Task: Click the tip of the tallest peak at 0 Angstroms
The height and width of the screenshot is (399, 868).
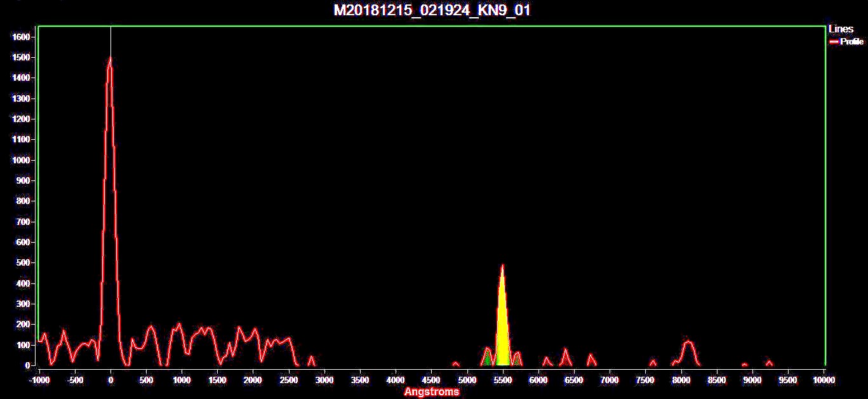Action: (110, 59)
